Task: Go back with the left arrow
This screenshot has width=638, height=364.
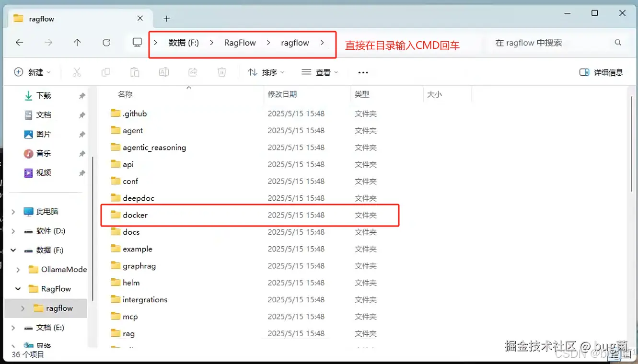Action: [x=19, y=43]
